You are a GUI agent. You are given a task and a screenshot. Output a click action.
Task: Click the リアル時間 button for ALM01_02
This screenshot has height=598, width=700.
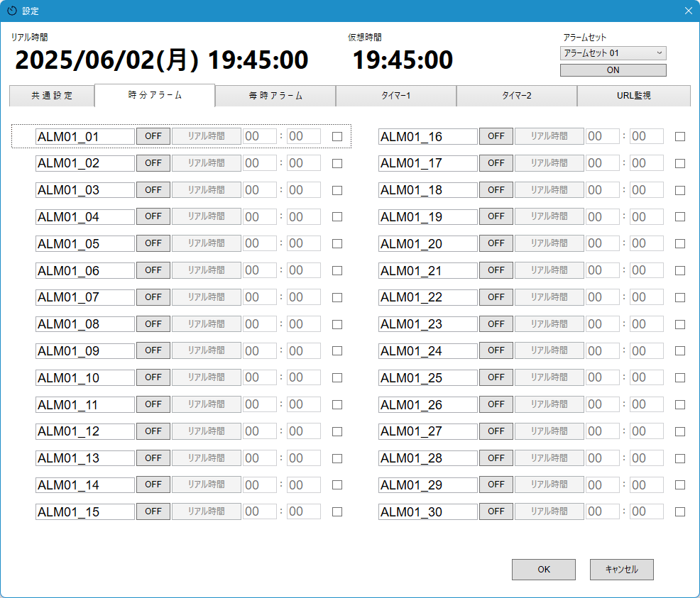tap(206, 162)
